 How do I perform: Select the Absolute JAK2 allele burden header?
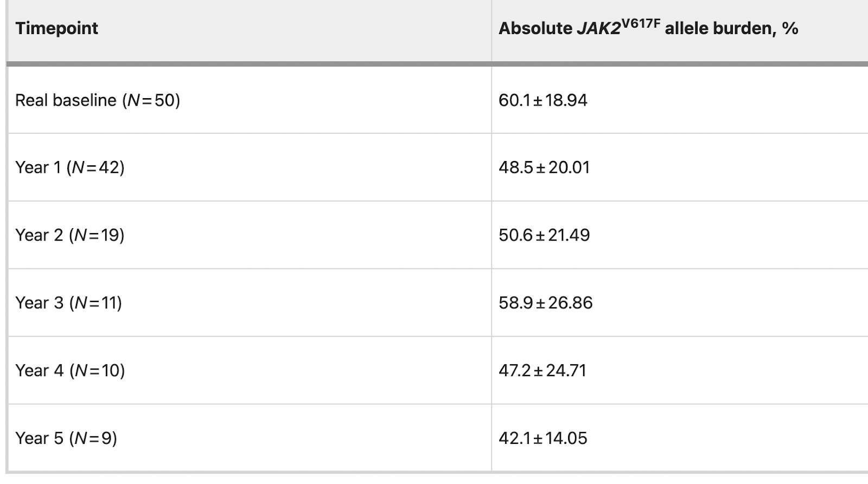pyautogui.click(x=648, y=27)
